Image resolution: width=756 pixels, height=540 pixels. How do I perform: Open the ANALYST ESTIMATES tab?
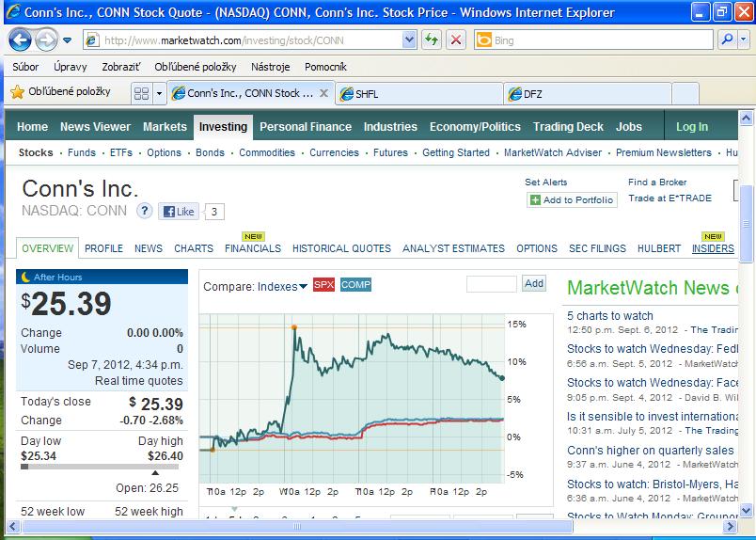(453, 248)
